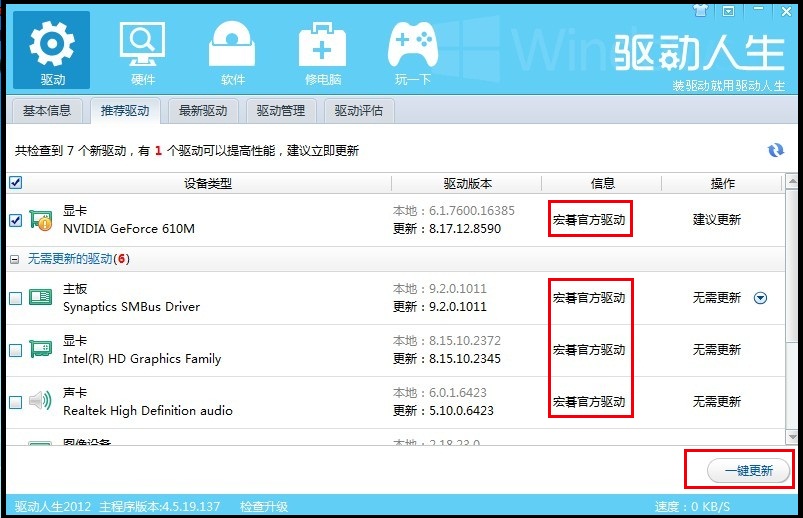Image resolution: width=803 pixels, height=518 pixels.
Task: Click the 速度: 0 KB/S status text
Action: (692, 507)
